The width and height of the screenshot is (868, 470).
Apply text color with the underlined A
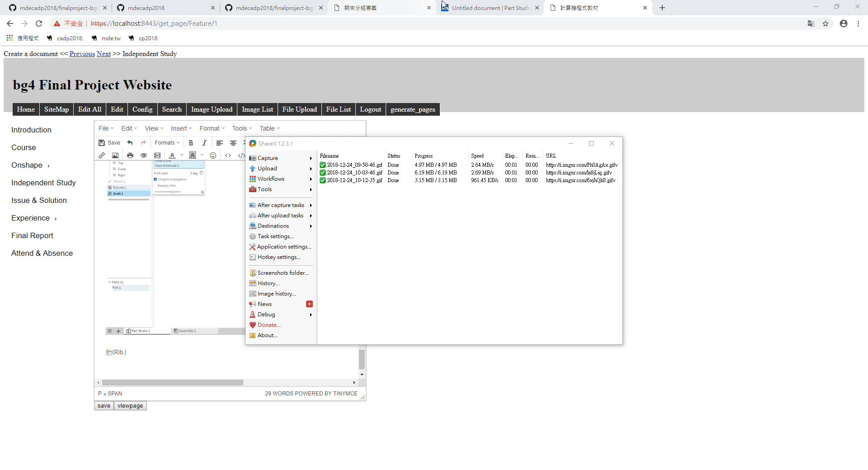click(172, 155)
